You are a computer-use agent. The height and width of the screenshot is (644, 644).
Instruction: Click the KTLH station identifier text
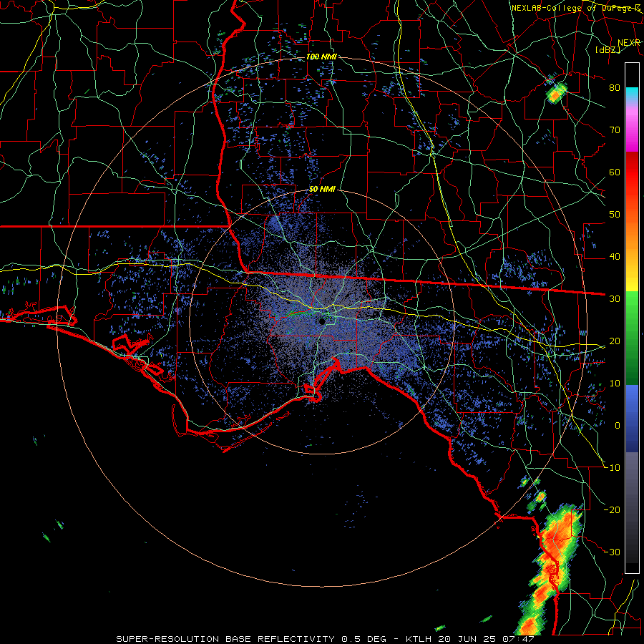(418, 639)
